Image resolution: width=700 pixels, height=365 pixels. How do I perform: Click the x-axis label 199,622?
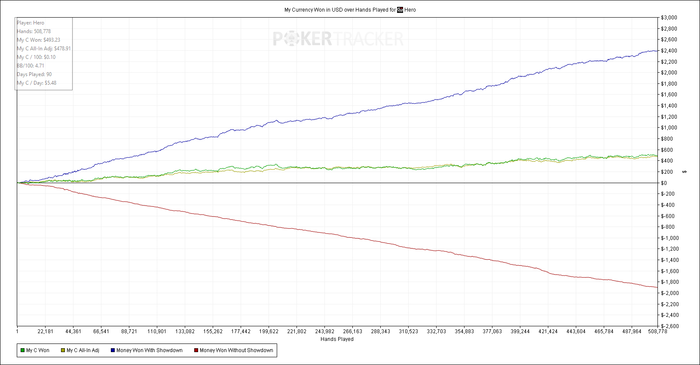point(268,332)
